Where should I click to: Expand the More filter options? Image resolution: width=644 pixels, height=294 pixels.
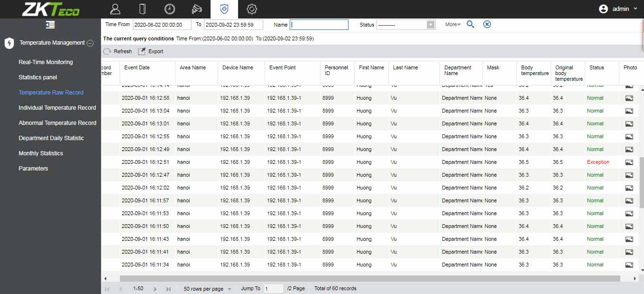tap(453, 24)
